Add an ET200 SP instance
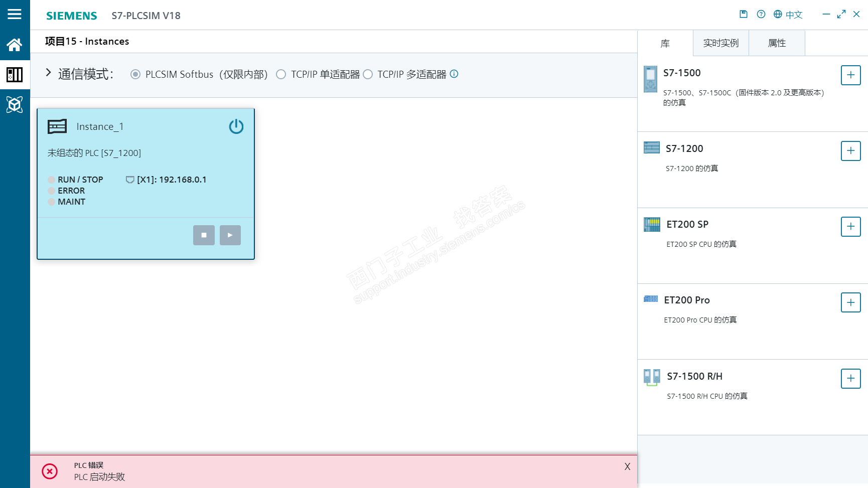868x488 pixels. point(851,227)
